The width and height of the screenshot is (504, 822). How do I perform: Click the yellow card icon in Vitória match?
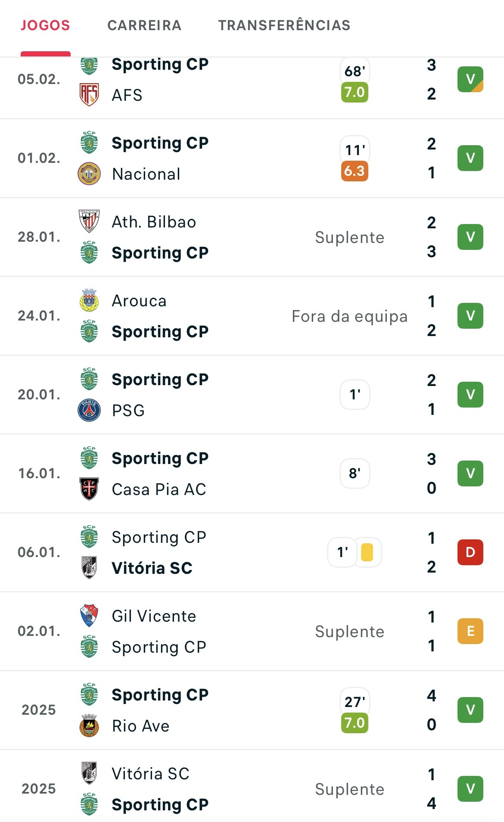(x=367, y=552)
